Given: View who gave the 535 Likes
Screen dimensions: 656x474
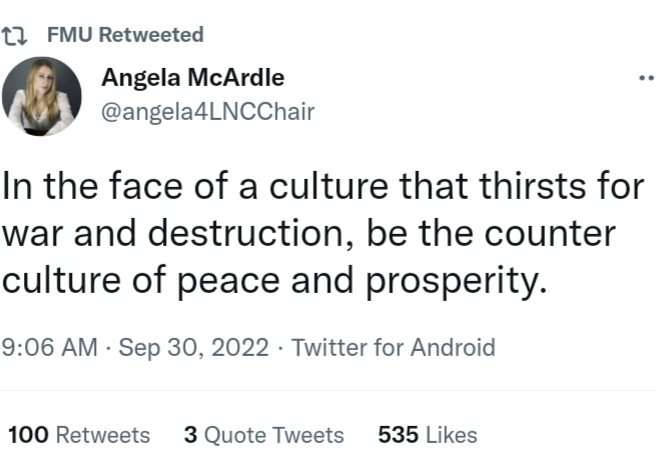Looking at the screenshot, I should (x=428, y=435).
